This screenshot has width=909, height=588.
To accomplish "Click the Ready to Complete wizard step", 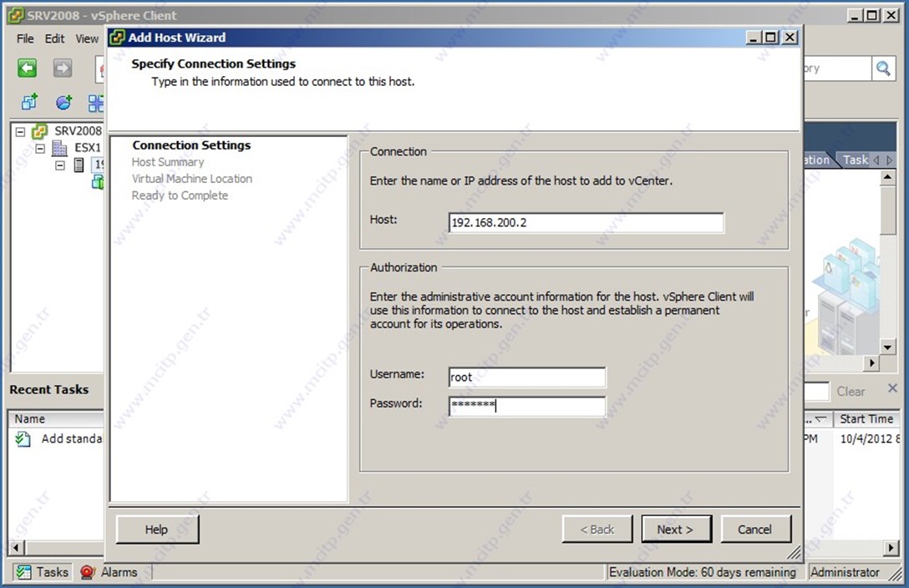I will [180, 195].
